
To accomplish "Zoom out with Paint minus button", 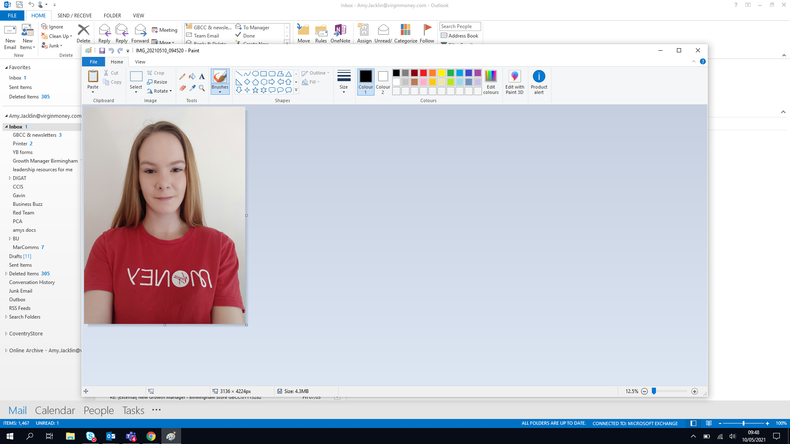I will pyautogui.click(x=644, y=391).
